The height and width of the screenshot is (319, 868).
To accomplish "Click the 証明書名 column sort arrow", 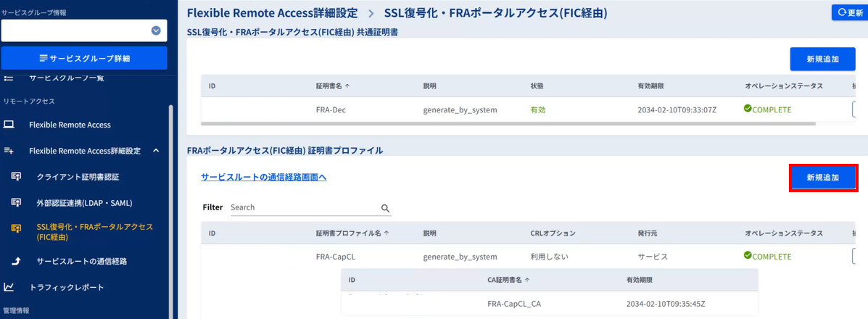I will (347, 86).
